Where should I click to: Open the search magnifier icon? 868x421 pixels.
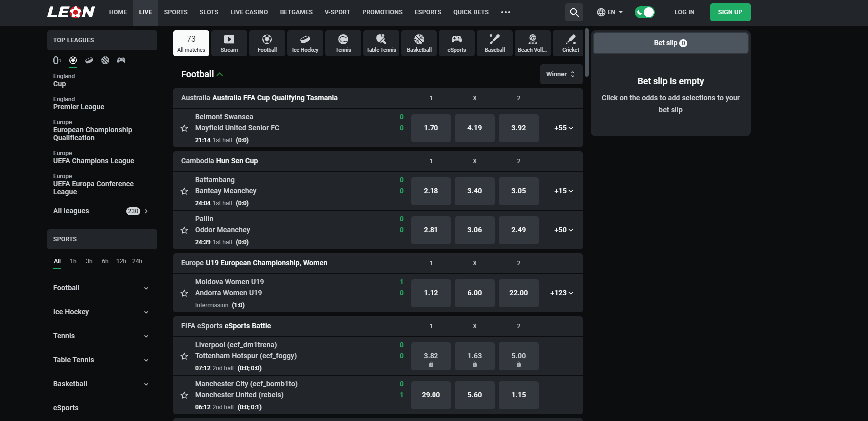[x=574, y=12]
